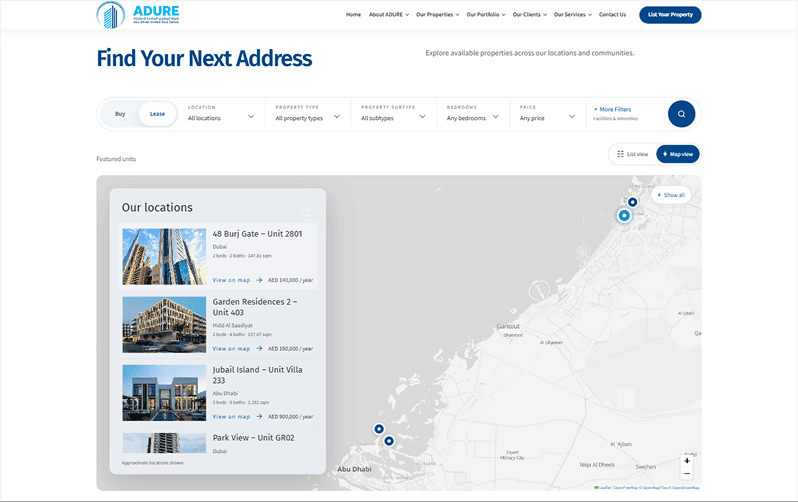Switch to List view
Image resolution: width=798 pixels, height=502 pixels.
point(633,154)
